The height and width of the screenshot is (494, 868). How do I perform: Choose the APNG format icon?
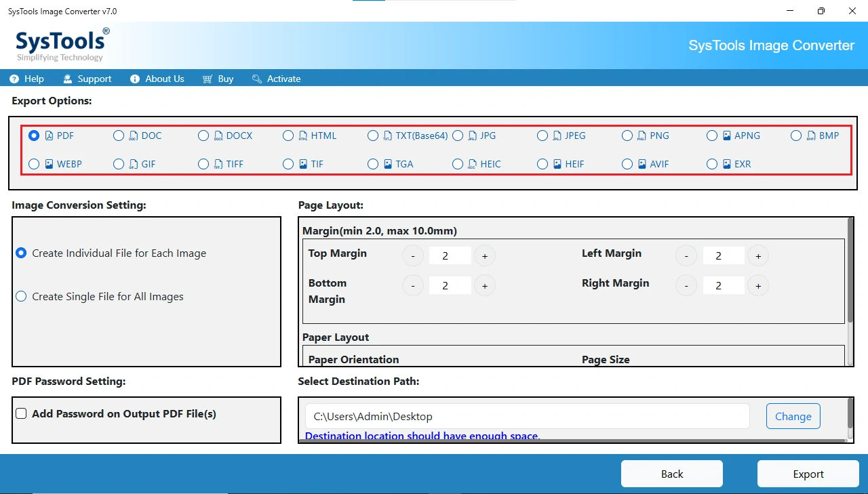[727, 136]
